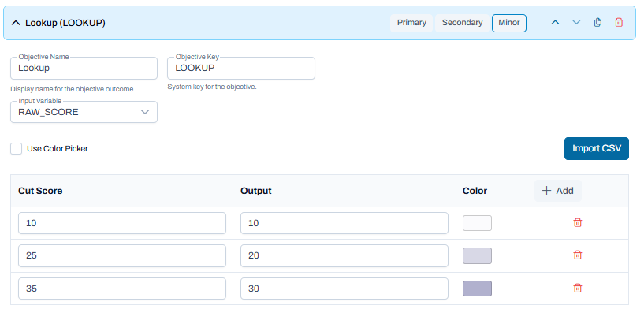Screen dimensions: 644x309
Task: Edit the cut score field containing 35
Action: (x=122, y=289)
